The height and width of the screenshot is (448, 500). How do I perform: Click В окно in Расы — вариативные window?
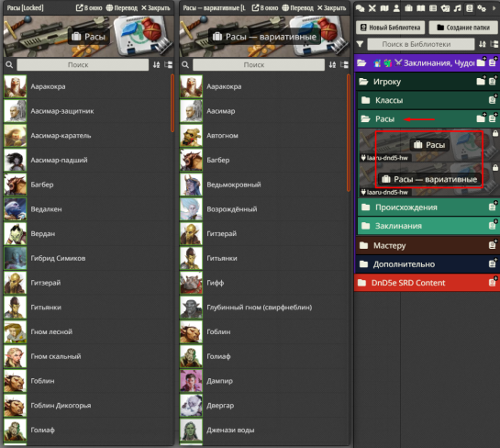[265, 7]
